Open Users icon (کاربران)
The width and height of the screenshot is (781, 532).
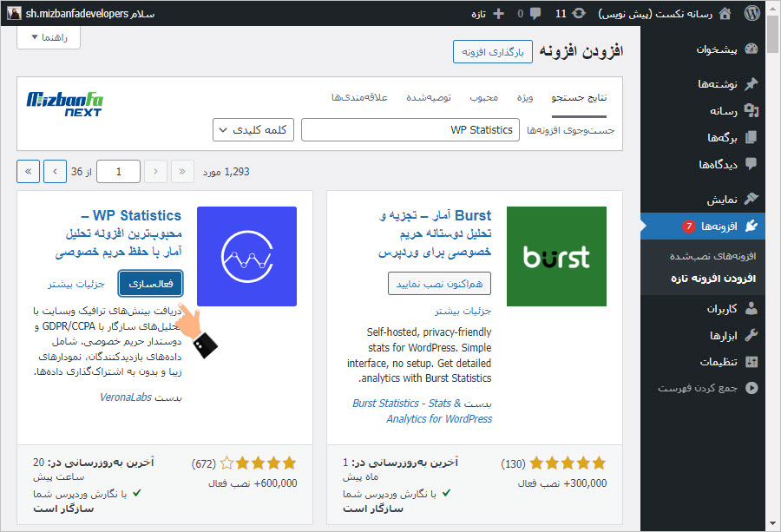click(751, 309)
